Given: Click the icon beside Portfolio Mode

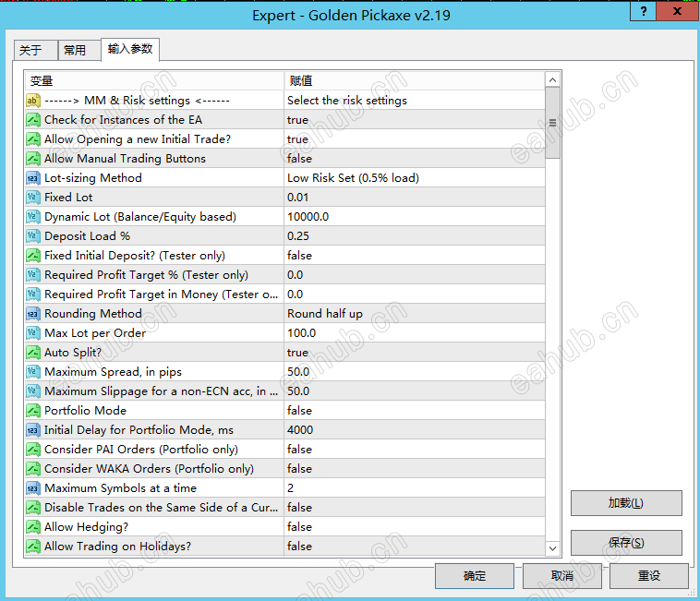Looking at the screenshot, I should pos(33,411).
